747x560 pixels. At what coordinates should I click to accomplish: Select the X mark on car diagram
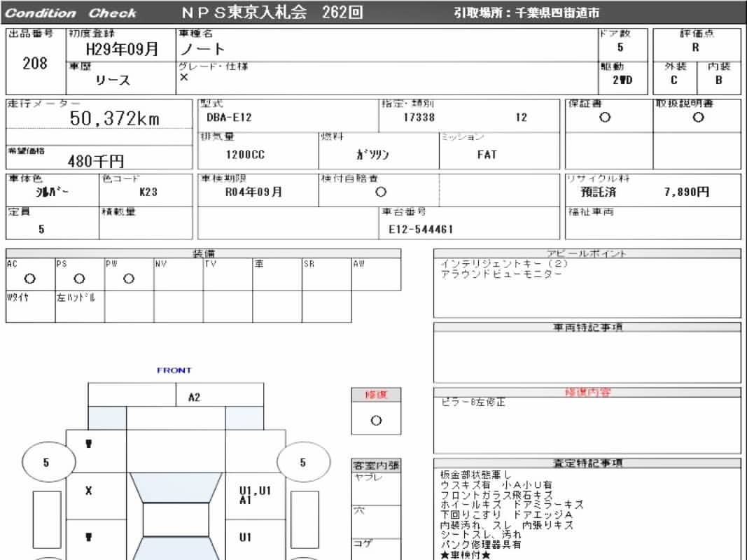89,491
